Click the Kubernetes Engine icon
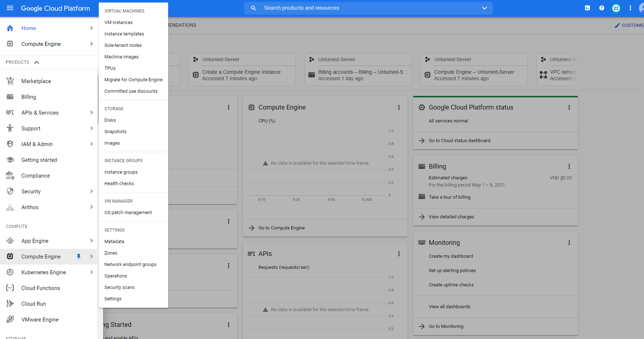Image resolution: width=644 pixels, height=339 pixels. (10, 272)
